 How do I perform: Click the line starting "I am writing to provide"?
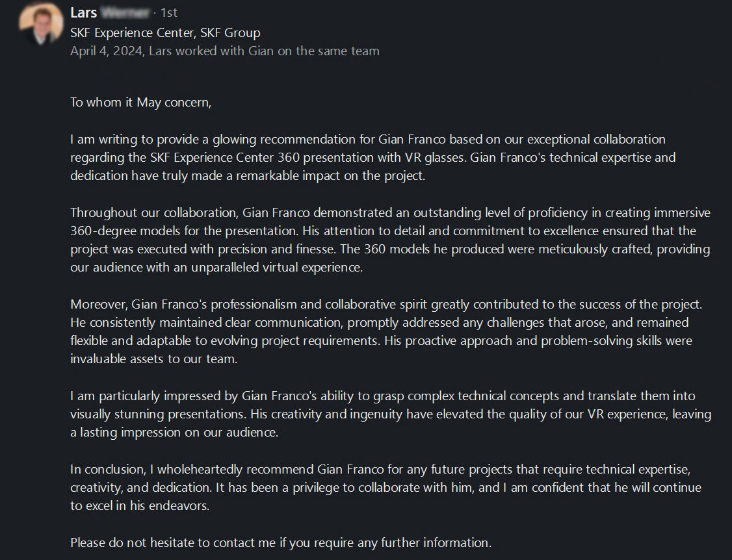pyautogui.click(x=368, y=139)
